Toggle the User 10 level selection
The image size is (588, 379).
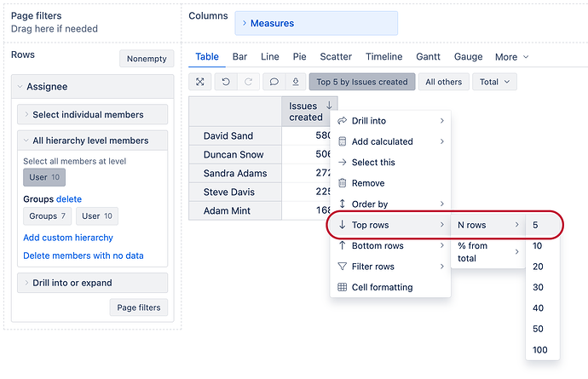pyautogui.click(x=44, y=177)
